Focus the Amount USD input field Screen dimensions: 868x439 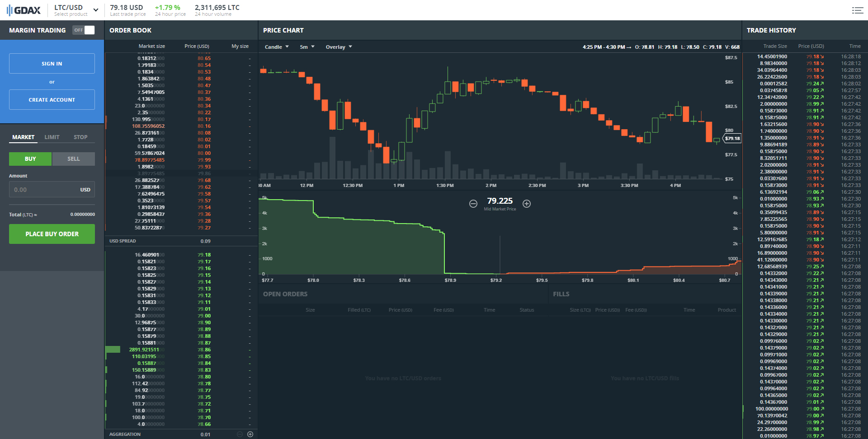click(x=52, y=190)
